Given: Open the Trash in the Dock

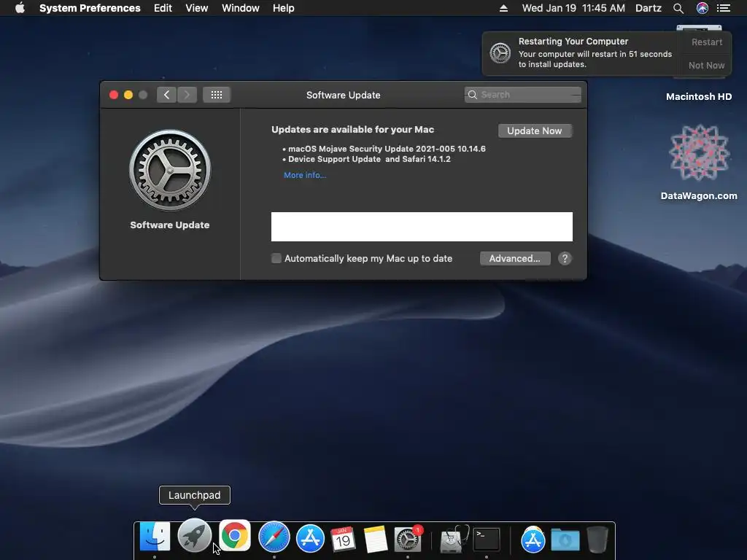Looking at the screenshot, I should pos(597,539).
